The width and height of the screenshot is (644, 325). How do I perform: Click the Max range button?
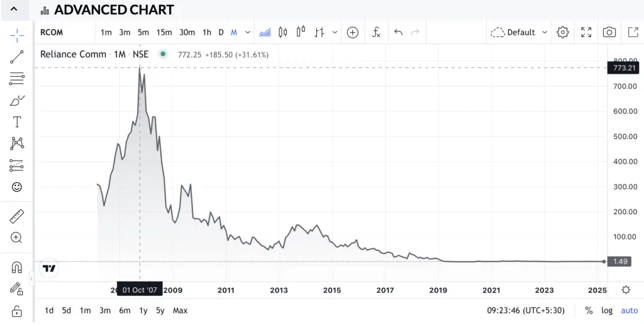[180, 310]
